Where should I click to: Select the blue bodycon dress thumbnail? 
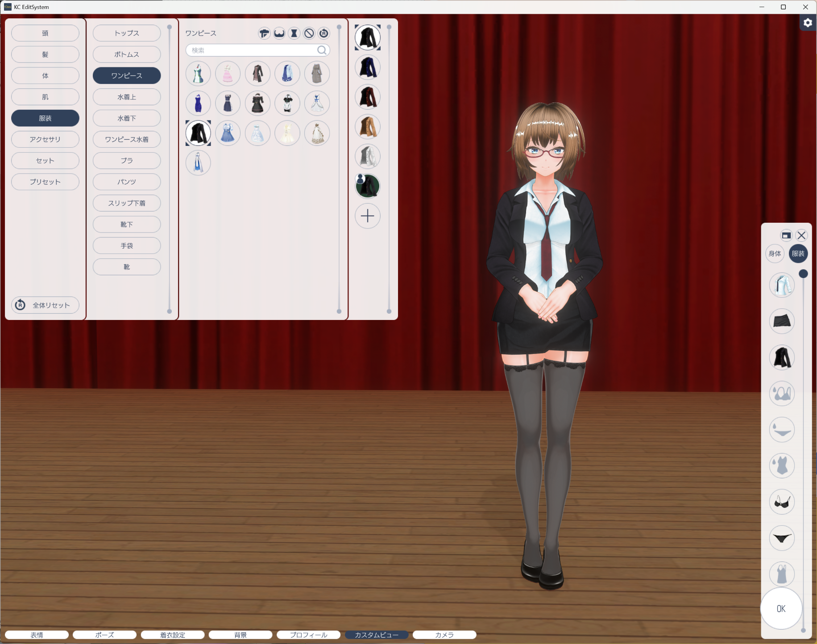pyautogui.click(x=198, y=103)
